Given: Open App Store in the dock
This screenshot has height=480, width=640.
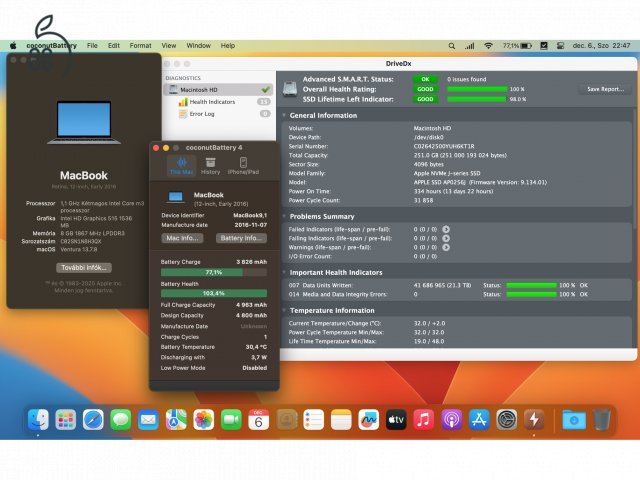Looking at the screenshot, I should pos(479,420).
